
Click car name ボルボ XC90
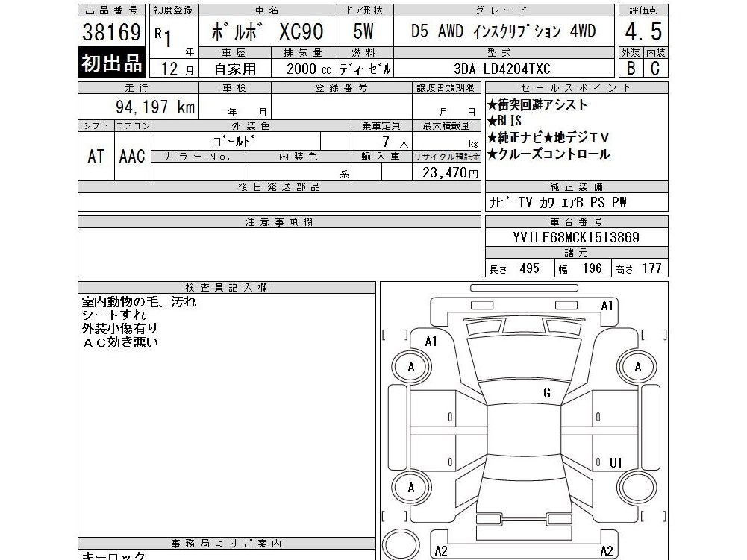[267, 32]
